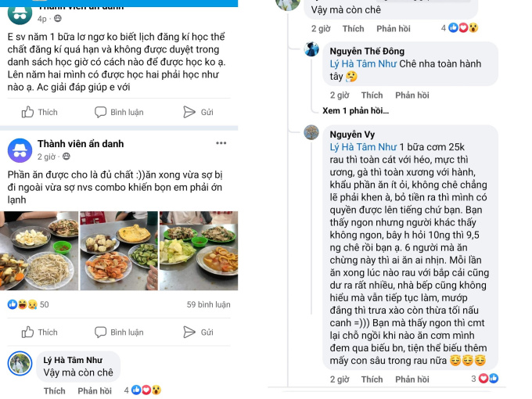Like the anonymous student question post
This screenshot has width=532, height=399.
40,112
